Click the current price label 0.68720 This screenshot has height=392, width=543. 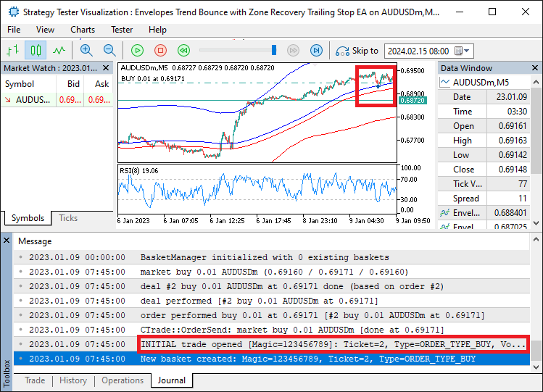point(412,100)
